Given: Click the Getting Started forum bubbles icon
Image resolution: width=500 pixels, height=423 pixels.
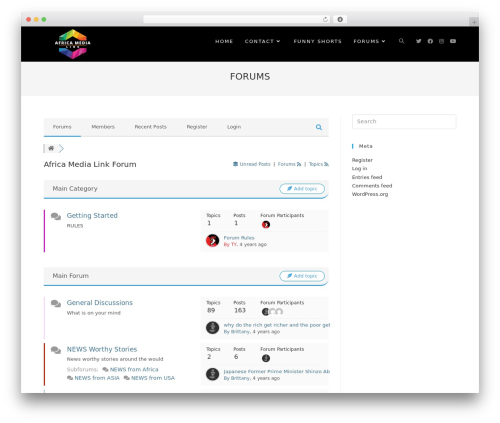Looking at the screenshot, I should [x=56, y=216].
